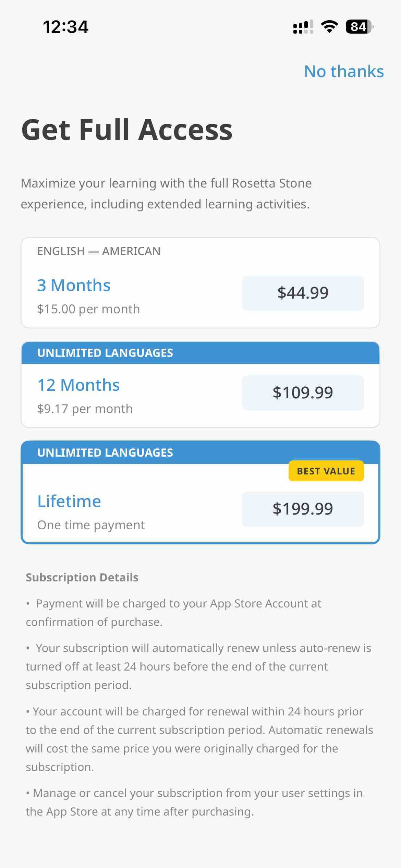401x868 pixels.
Task: Open the Lifetime plan details
Action: click(x=69, y=501)
